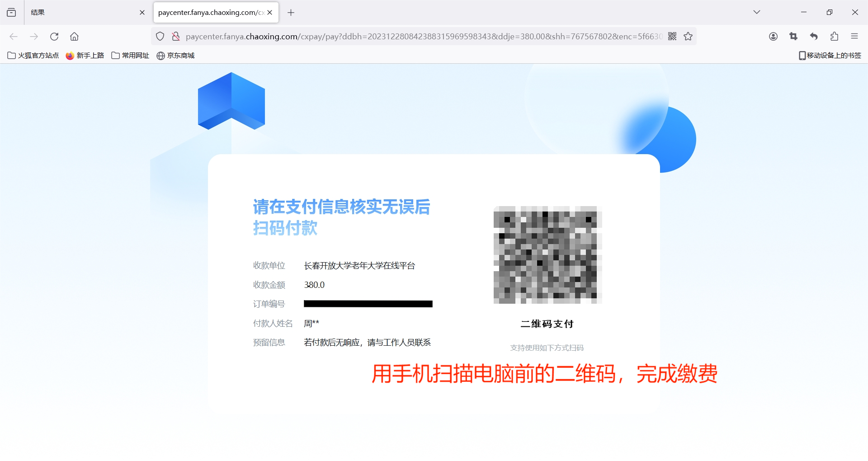
Task: Bookmark this page with the star
Action: [x=688, y=37]
